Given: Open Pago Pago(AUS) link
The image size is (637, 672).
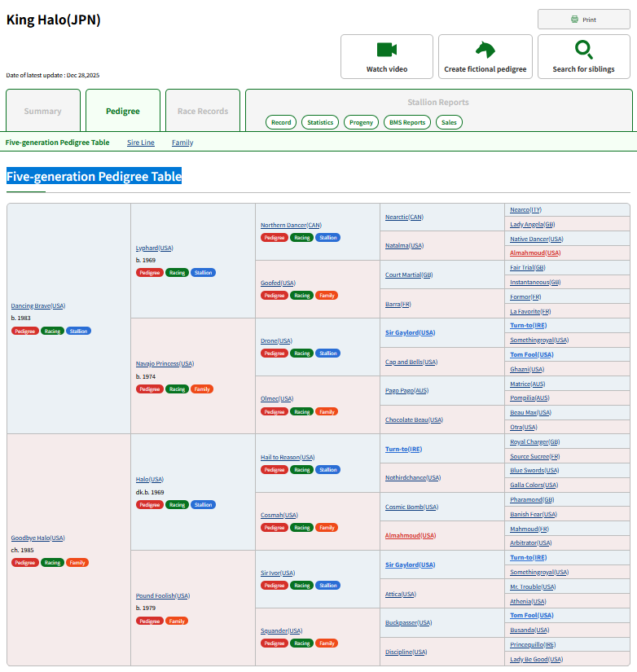Looking at the screenshot, I should click(406, 390).
